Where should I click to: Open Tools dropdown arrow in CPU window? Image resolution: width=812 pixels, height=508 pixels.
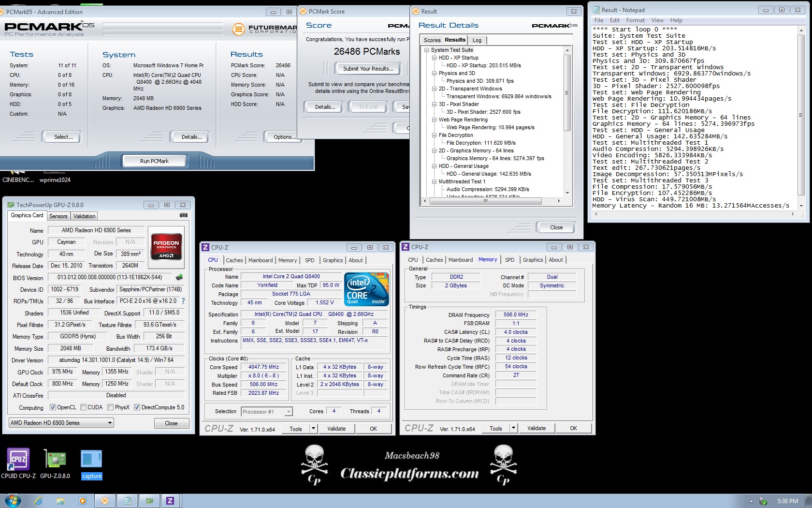click(313, 428)
